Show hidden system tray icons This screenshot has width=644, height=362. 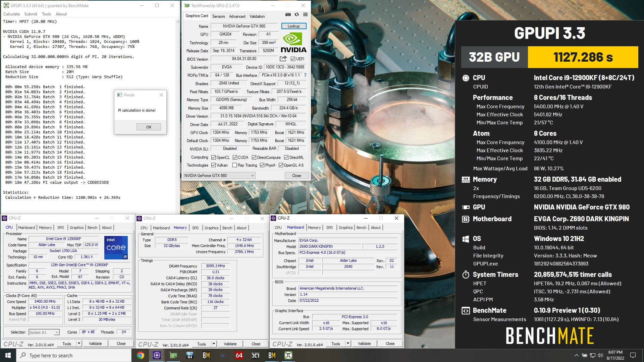pos(576,355)
